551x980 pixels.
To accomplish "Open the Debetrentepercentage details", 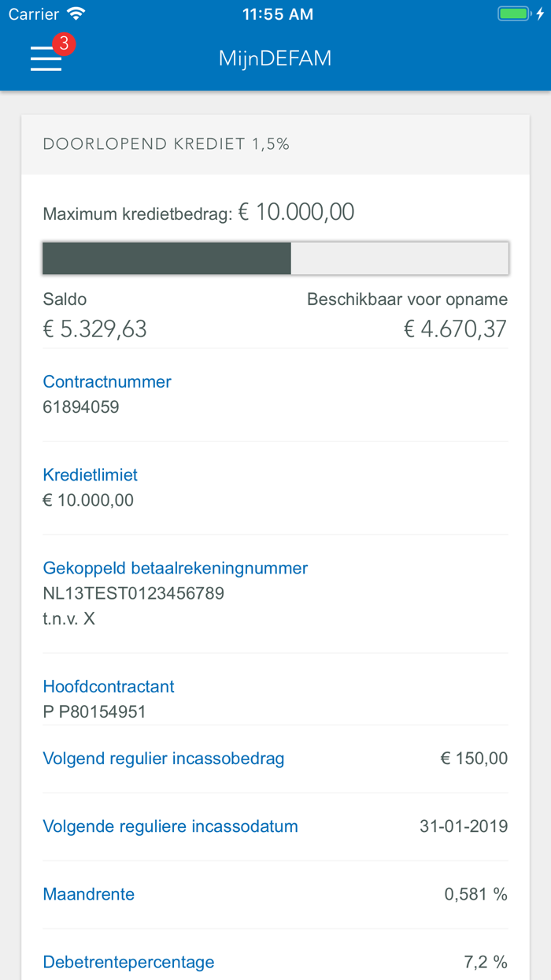I will click(x=128, y=962).
